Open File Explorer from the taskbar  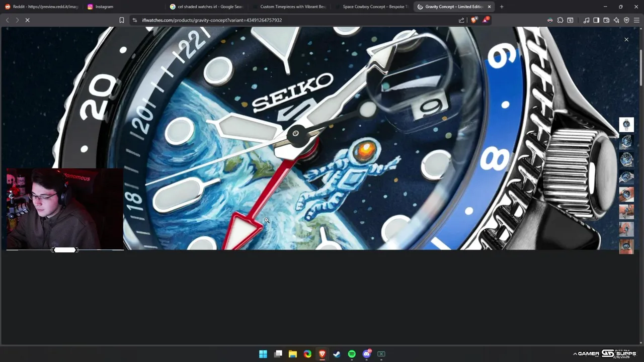coord(293,354)
